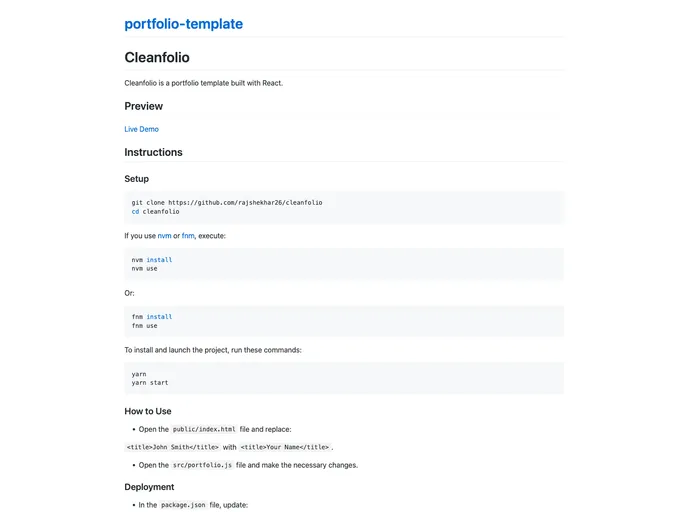Click the Setup subheading
Viewport: 688px width, 512px height.
(136, 179)
